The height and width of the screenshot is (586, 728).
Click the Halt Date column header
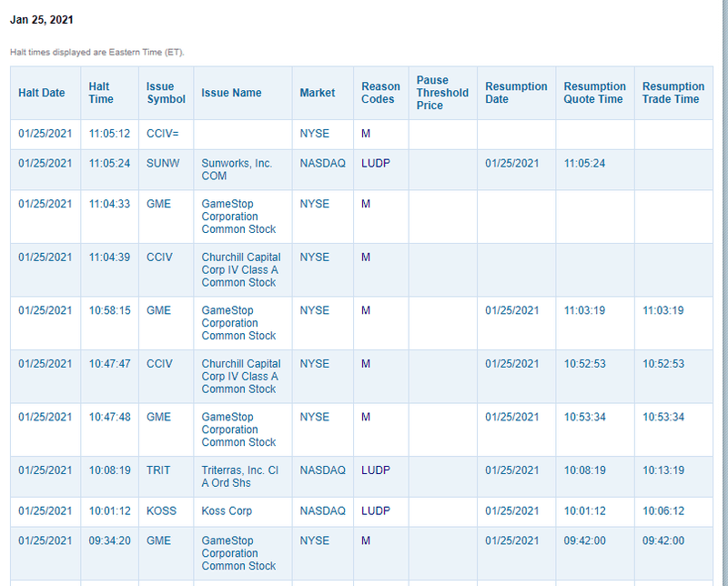(42, 93)
